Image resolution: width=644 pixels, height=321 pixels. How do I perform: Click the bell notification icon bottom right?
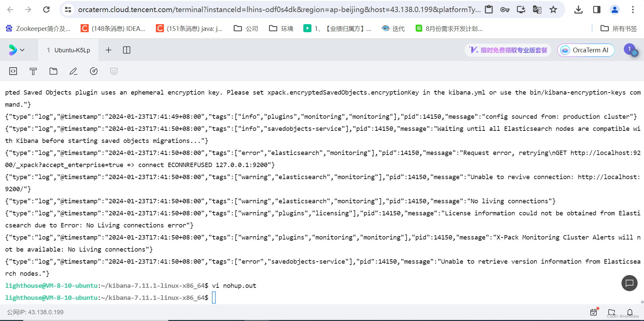tap(630, 312)
